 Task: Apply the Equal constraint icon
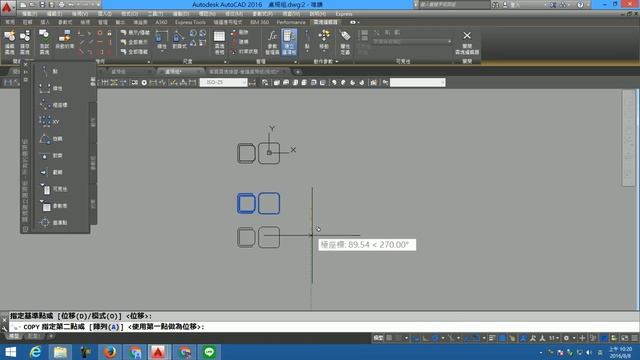[110, 51]
